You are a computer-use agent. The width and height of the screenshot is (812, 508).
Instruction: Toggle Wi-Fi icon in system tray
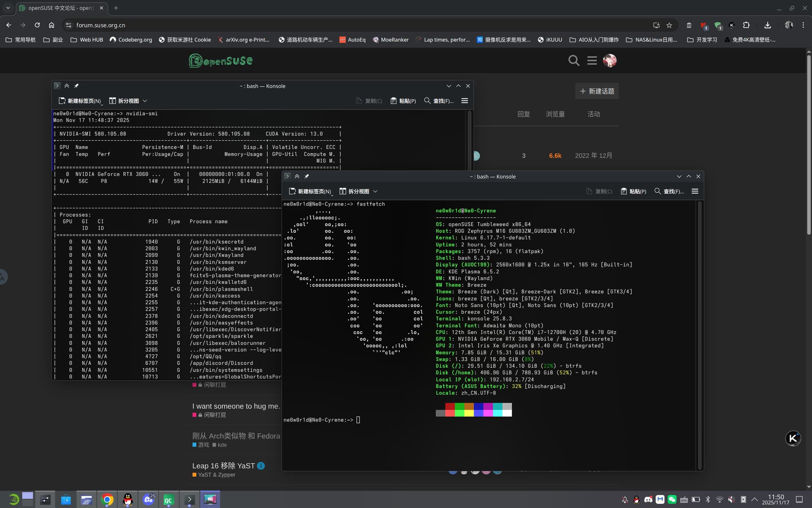(719, 500)
